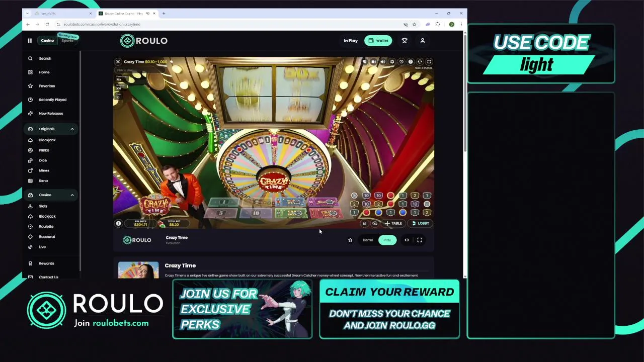
Task: Bet on the 5 spot
Action: click(220, 213)
